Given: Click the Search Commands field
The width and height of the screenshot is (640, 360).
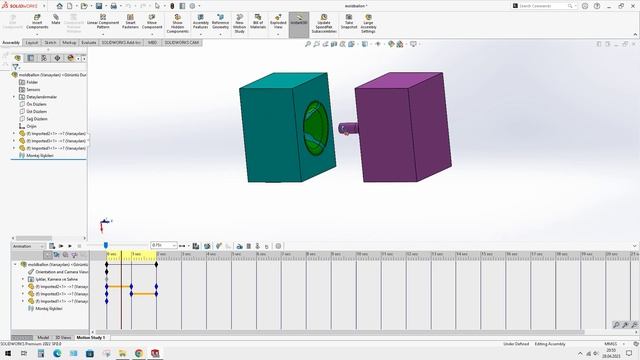Looking at the screenshot, I should pos(543,6).
